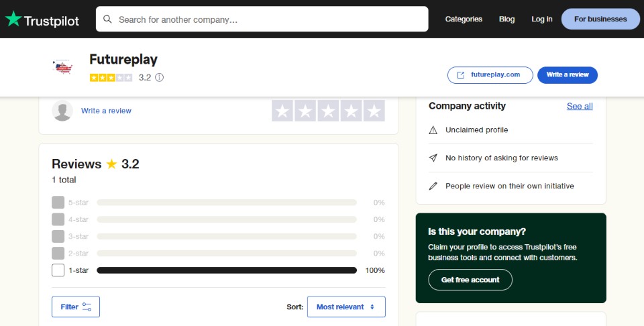Click the yellow star beside the Reviews heading

click(111, 164)
